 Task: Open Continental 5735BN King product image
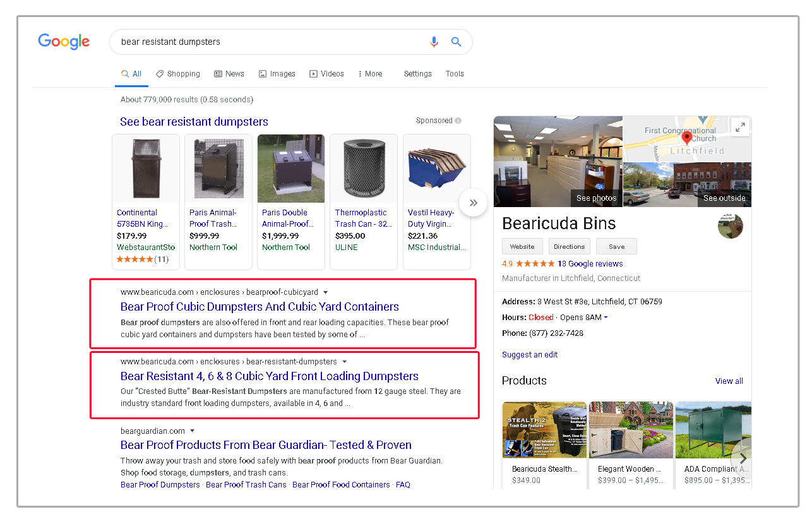(x=146, y=169)
